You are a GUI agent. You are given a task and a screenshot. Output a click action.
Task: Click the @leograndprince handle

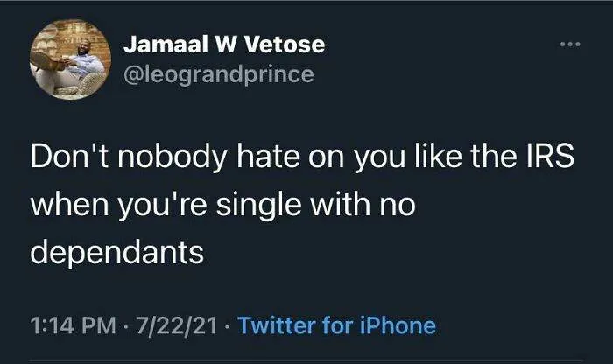pyautogui.click(x=218, y=74)
